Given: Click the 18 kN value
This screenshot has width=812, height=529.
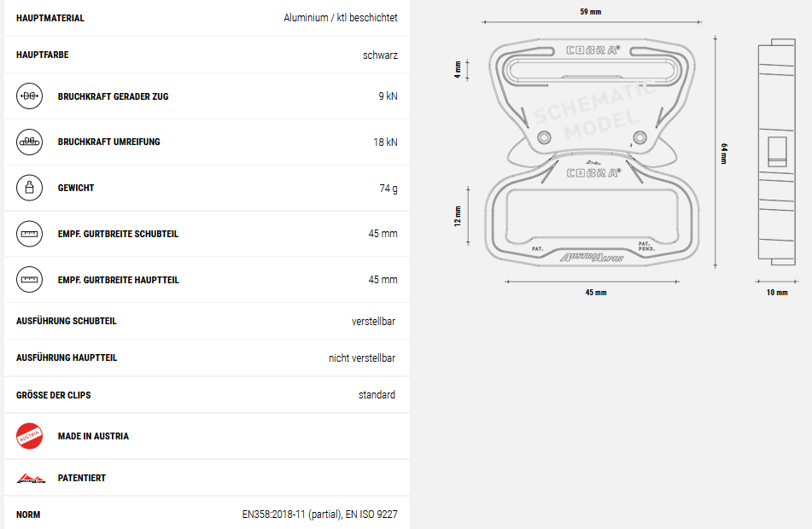Looking at the screenshot, I should 385,142.
